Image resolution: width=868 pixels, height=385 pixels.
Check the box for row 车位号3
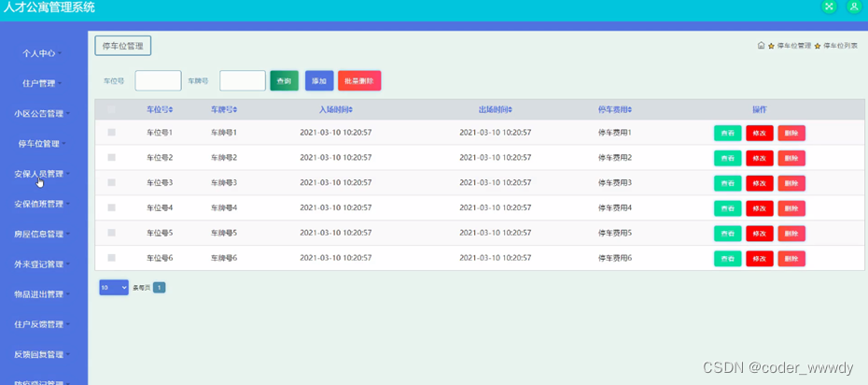click(x=111, y=182)
